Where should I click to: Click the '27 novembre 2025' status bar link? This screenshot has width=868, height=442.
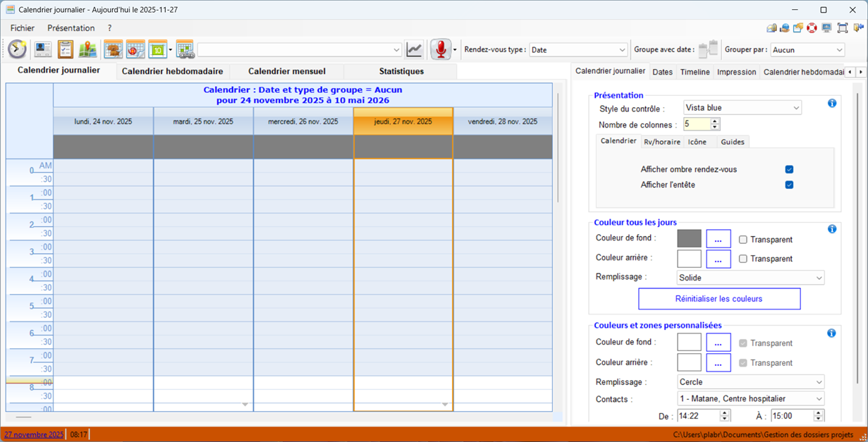click(x=34, y=435)
